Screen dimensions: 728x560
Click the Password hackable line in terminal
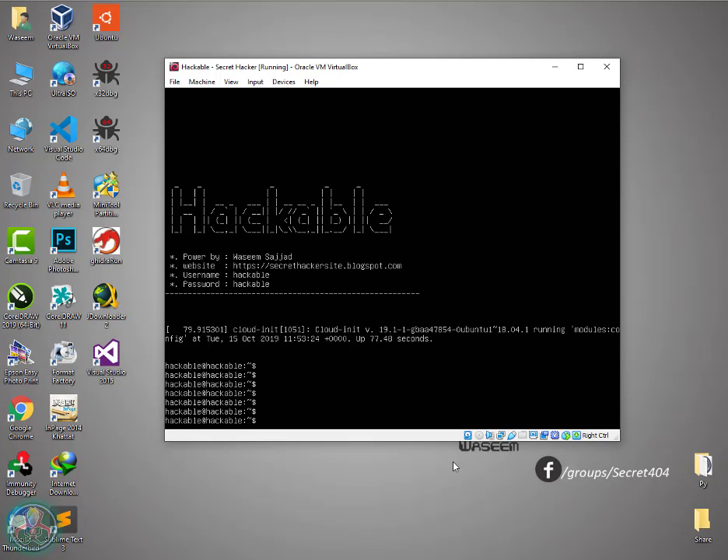point(219,284)
